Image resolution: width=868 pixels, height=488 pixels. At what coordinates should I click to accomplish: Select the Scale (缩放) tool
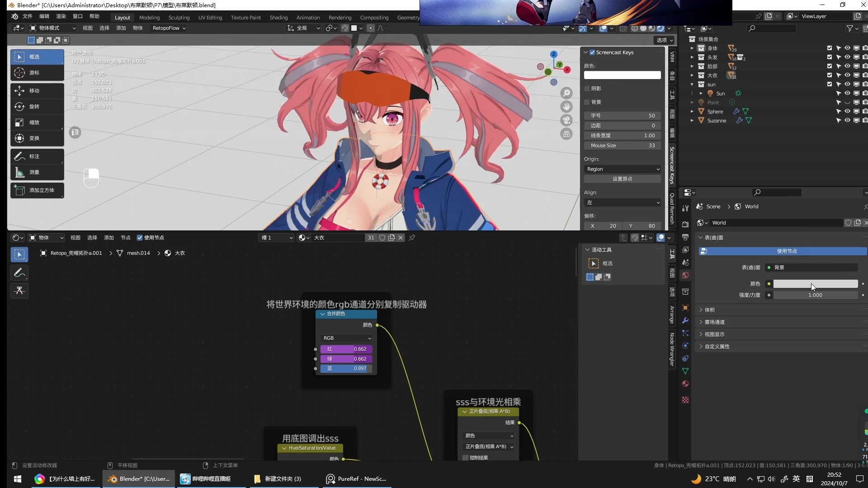(37, 122)
